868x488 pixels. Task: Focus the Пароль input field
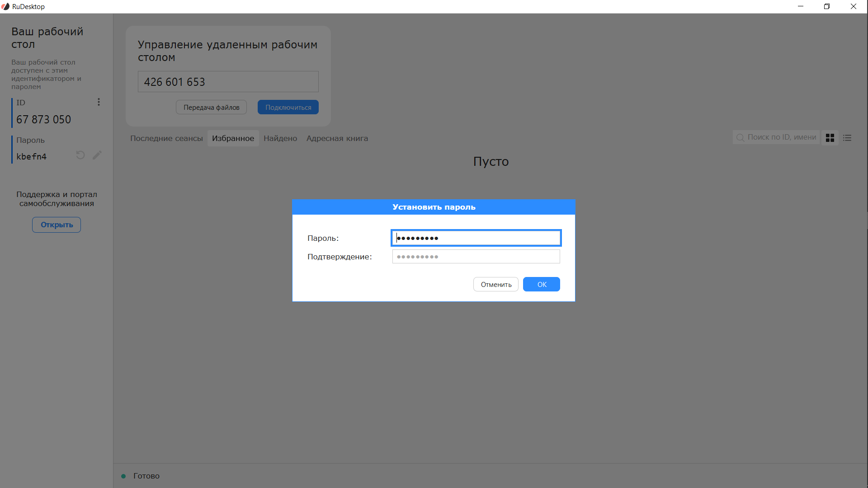click(476, 238)
